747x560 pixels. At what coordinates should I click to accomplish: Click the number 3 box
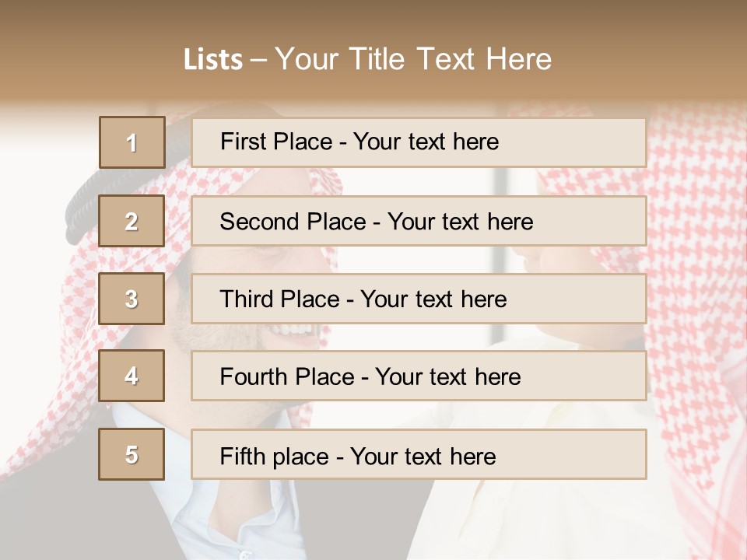[x=132, y=299]
